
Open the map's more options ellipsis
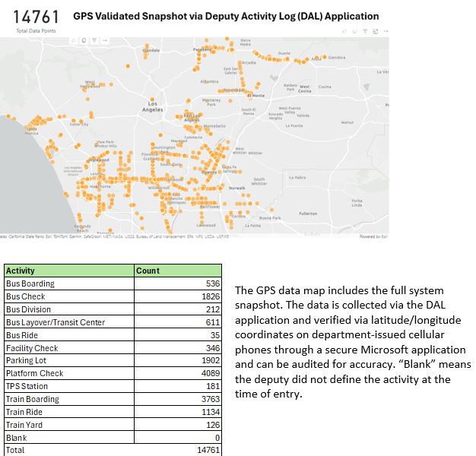coord(103,40)
